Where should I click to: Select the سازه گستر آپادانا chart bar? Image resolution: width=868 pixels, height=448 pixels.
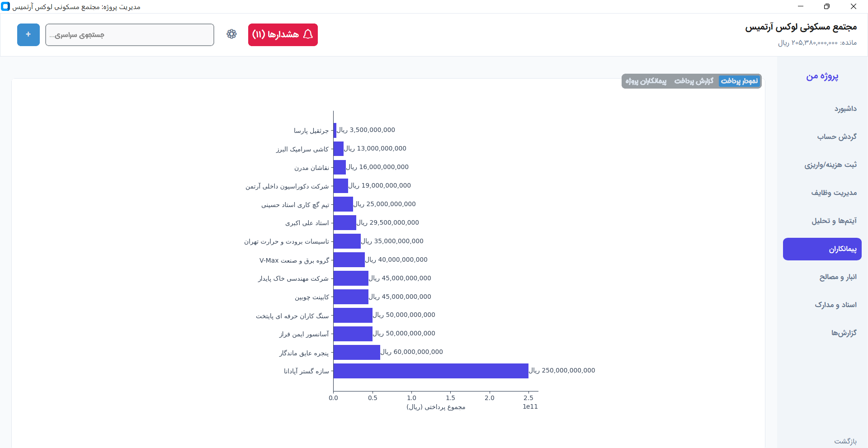click(x=429, y=371)
